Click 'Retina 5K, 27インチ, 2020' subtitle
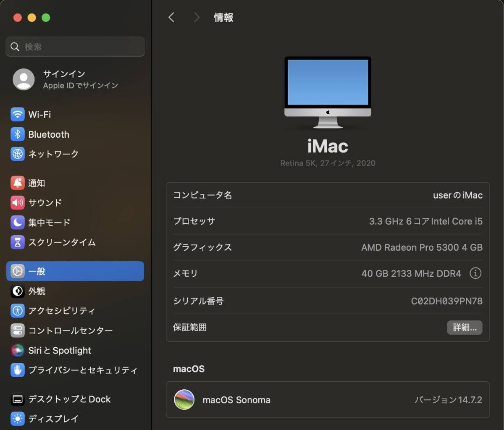The width and height of the screenshot is (504, 430). 328,163
